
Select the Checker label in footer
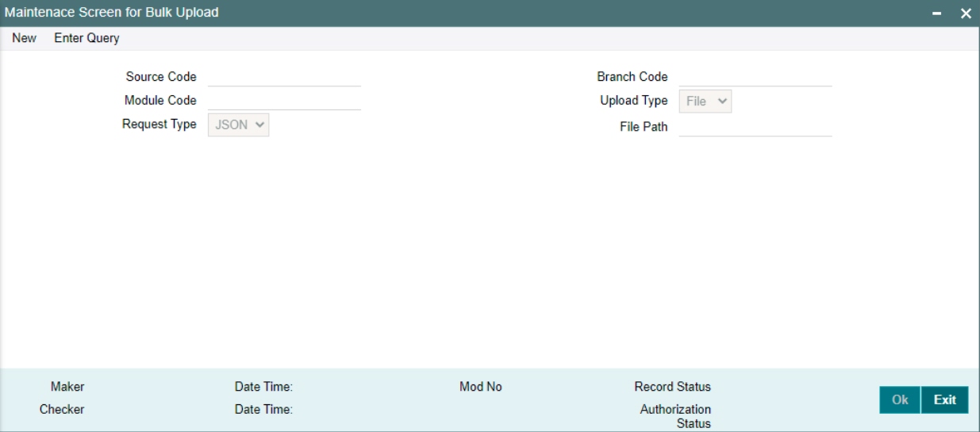(x=62, y=410)
